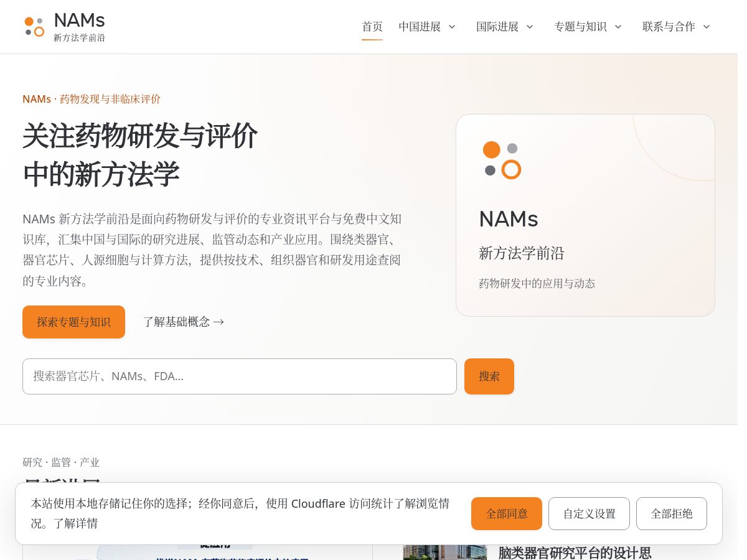Click the NAMs logo icon in header
747x560 pixels.
pyautogui.click(x=34, y=27)
